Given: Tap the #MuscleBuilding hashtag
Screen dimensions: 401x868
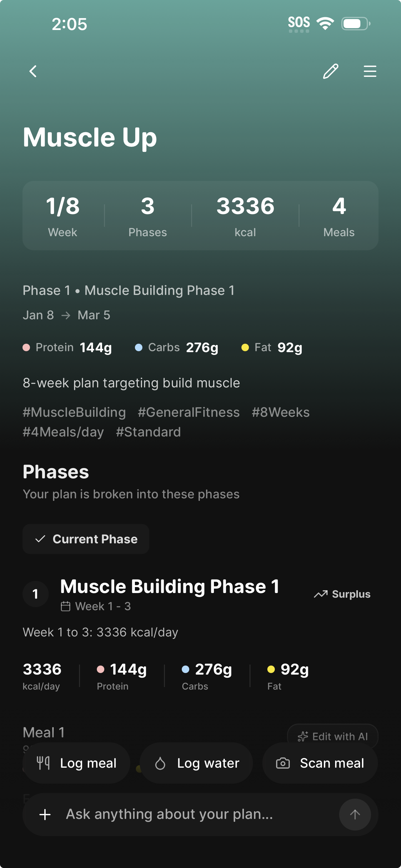Looking at the screenshot, I should (x=74, y=412).
